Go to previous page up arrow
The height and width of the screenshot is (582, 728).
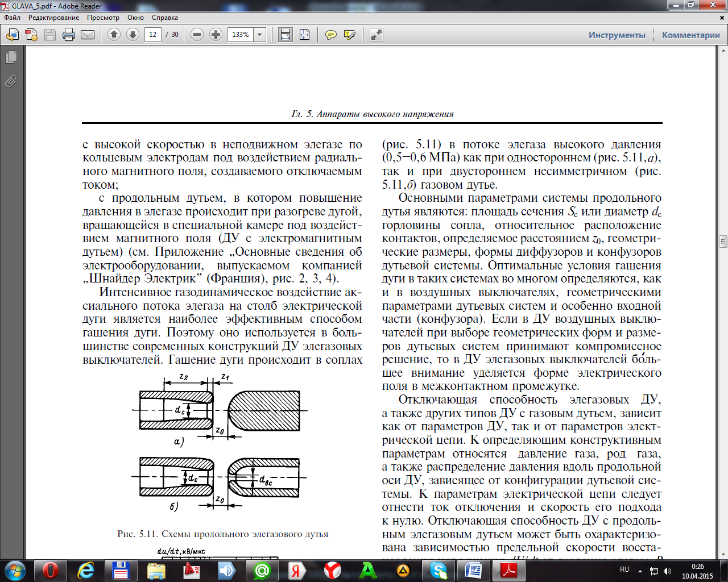click(114, 35)
